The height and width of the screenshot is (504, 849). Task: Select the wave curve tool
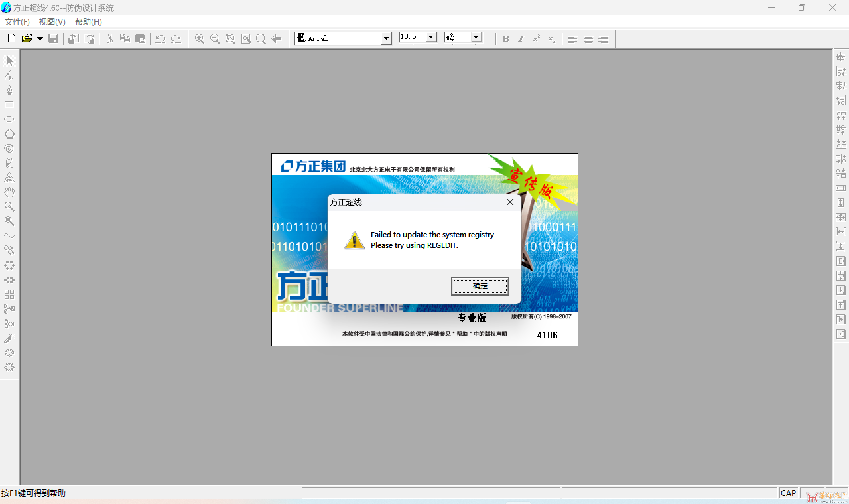click(x=9, y=236)
